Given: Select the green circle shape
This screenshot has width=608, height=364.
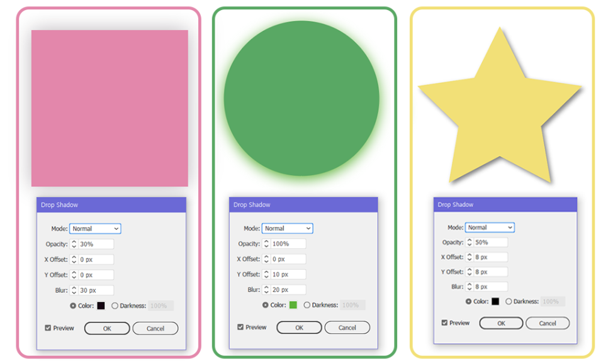Looking at the screenshot, I should click(301, 98).
